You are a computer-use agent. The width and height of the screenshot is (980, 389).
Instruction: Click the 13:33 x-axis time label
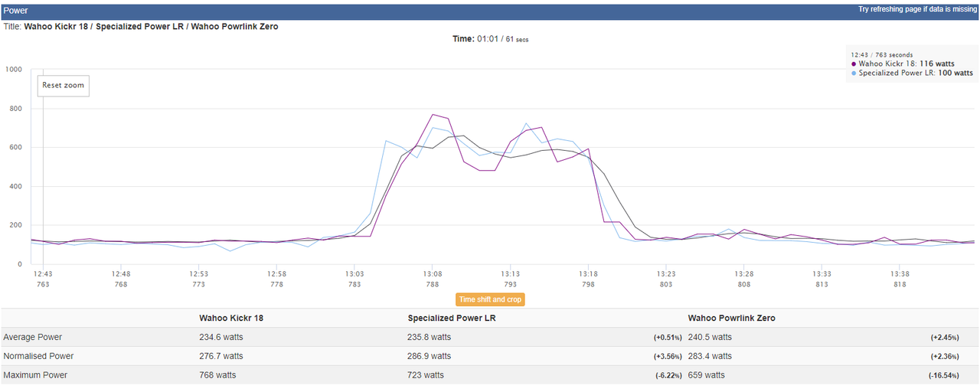[822, 274]
